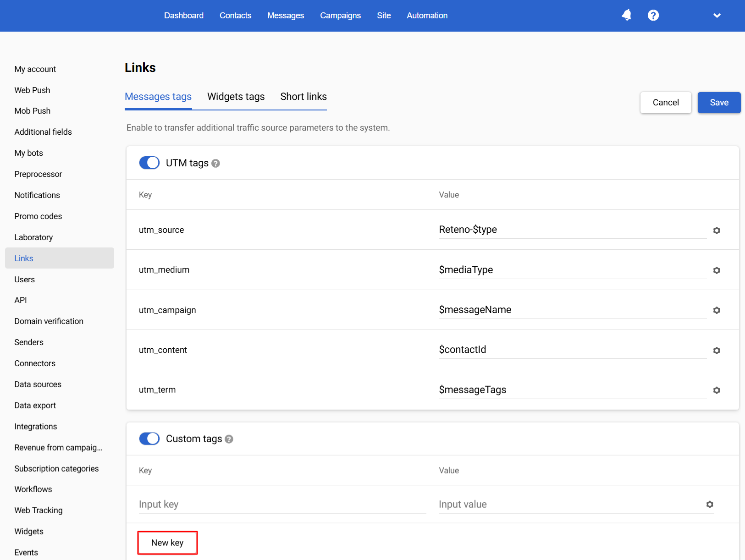The width and height of the screenshot is (745, 560).
Task: Open Promo codes in the sidebar
Action: 38,216
